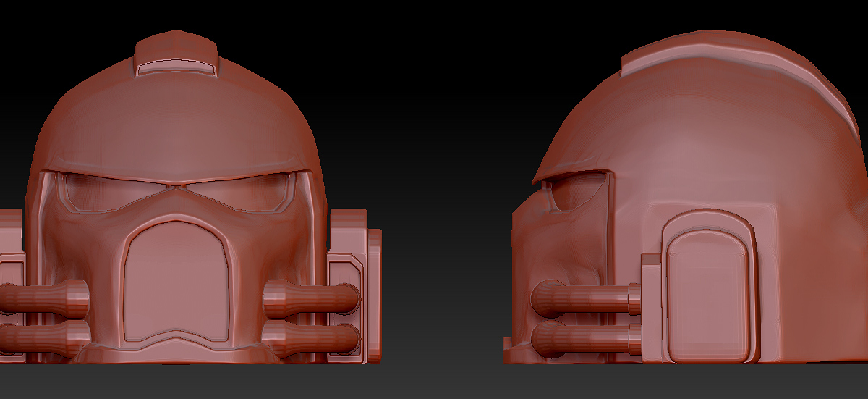Click the front helmet's top crest vent
This screenshot has height=399, width=868.
coord(176,67)
